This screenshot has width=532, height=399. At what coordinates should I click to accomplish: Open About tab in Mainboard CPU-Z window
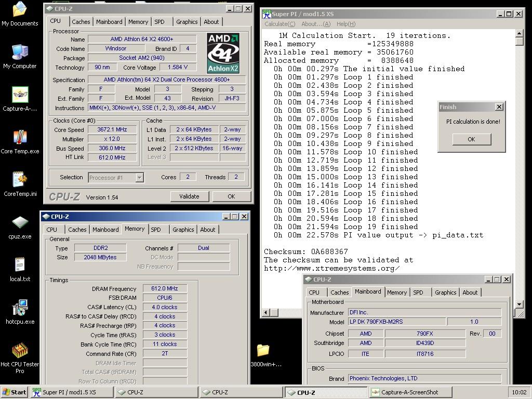click(x=470, y=292)
